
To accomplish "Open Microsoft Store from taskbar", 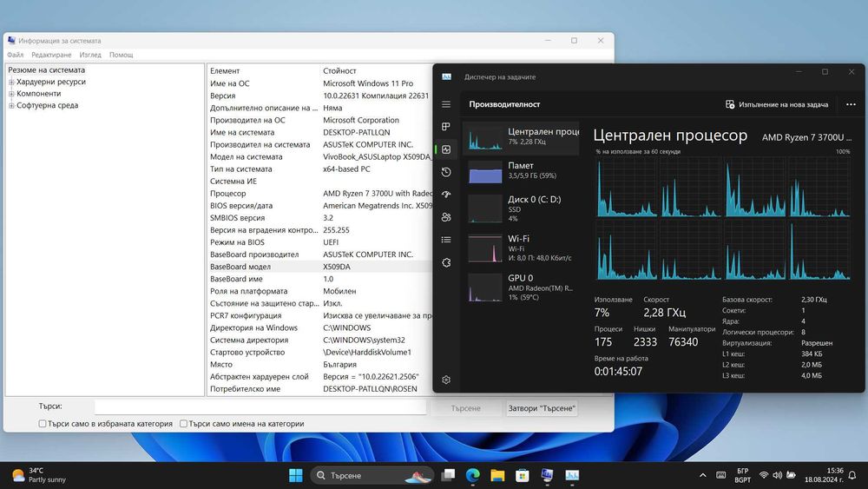I will (x=522, y=475).
